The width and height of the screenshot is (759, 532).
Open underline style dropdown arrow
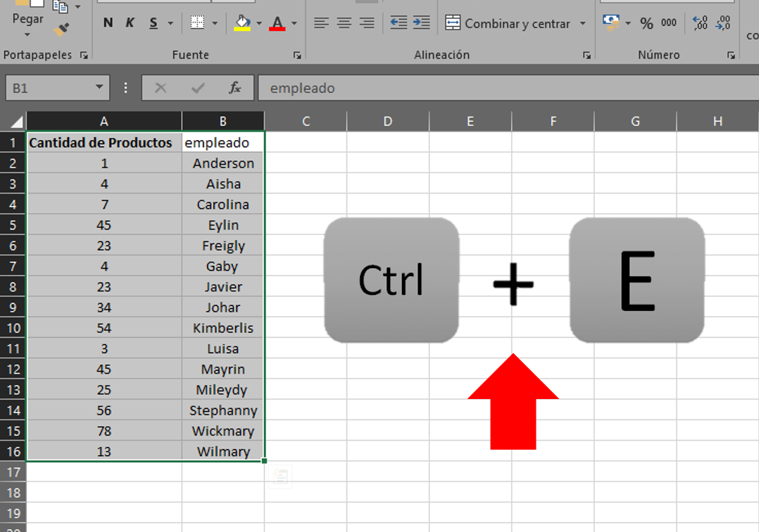(170, 23)
